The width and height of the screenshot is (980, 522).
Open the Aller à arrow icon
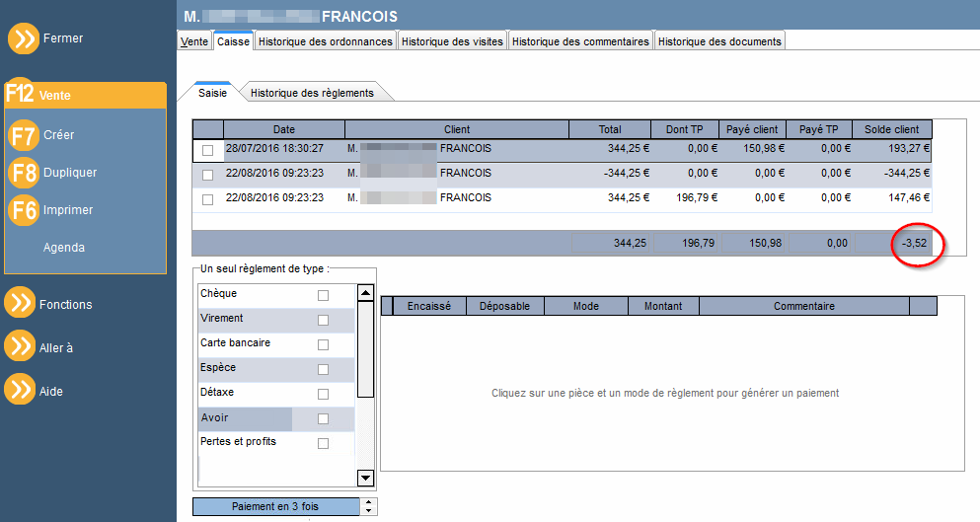click(20, 345)
